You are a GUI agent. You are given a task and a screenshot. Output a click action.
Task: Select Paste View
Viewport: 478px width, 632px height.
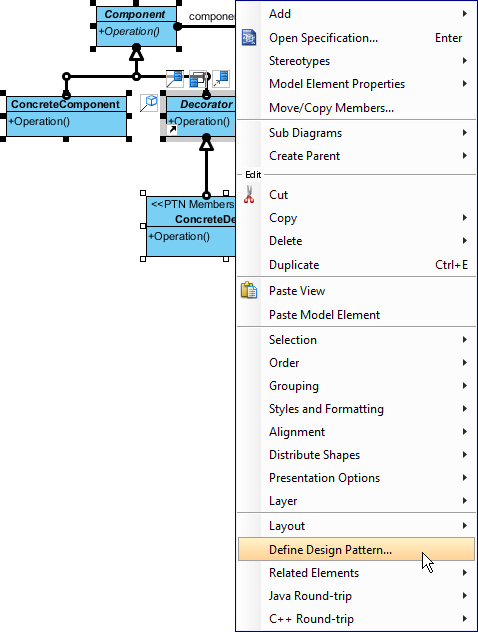tap(356, 291)
